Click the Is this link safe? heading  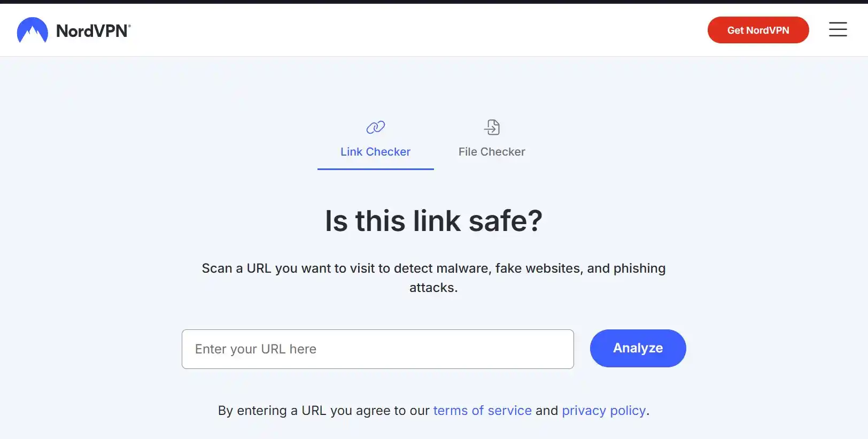click(433, 221)
